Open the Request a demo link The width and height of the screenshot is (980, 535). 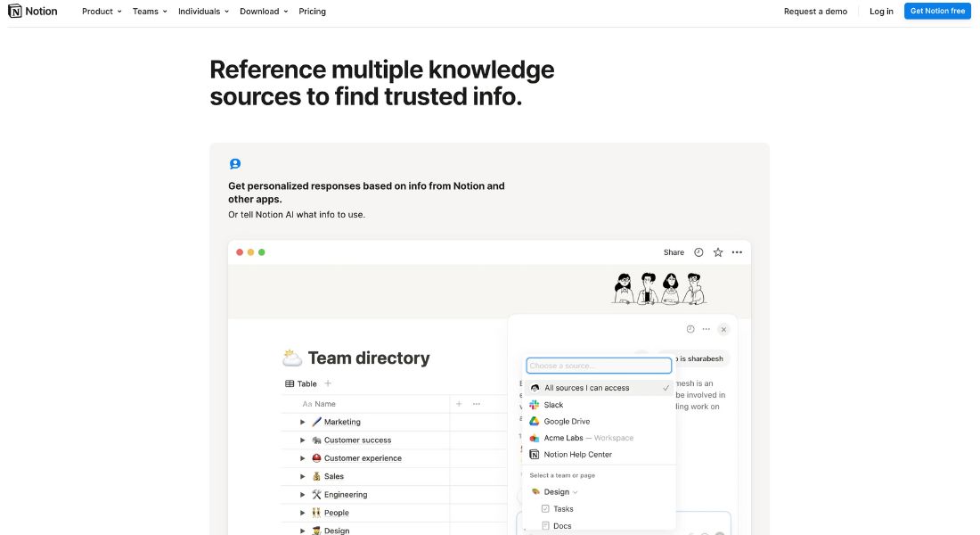815,11
